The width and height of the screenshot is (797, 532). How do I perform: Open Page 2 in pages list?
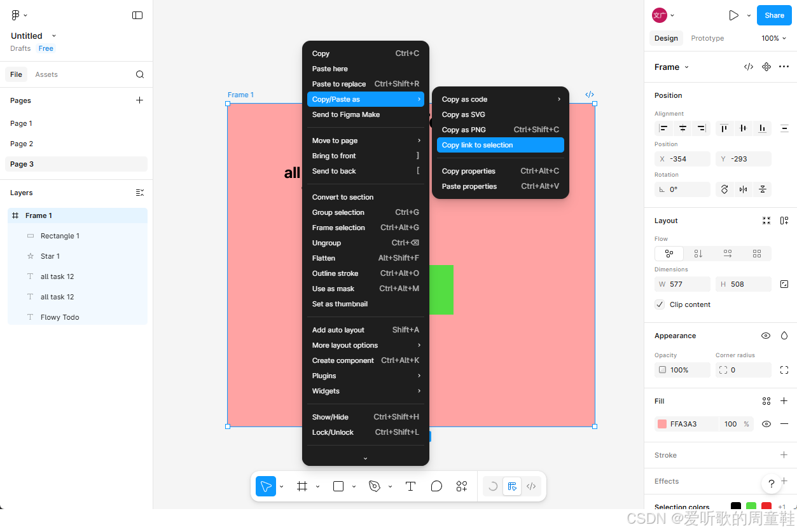pyautogui.click(x=76, y=144)
